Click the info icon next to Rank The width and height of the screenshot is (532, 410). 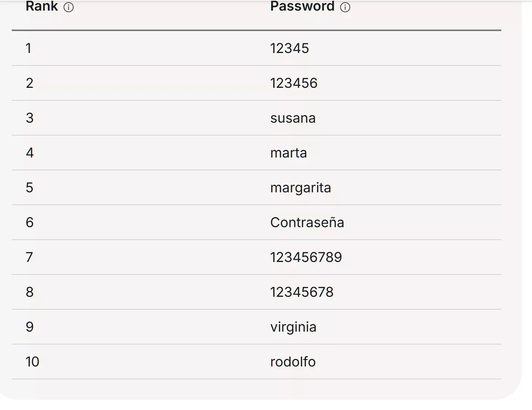(69, 7)
